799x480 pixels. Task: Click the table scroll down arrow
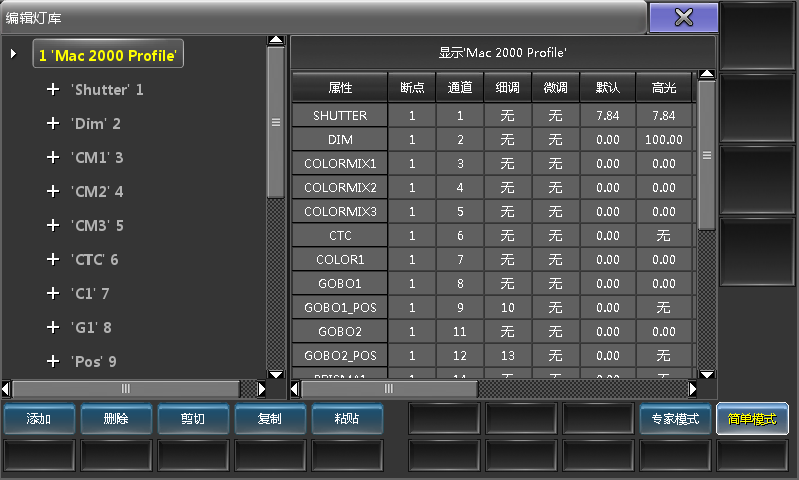pyautogui.click(x=707, y=375)
